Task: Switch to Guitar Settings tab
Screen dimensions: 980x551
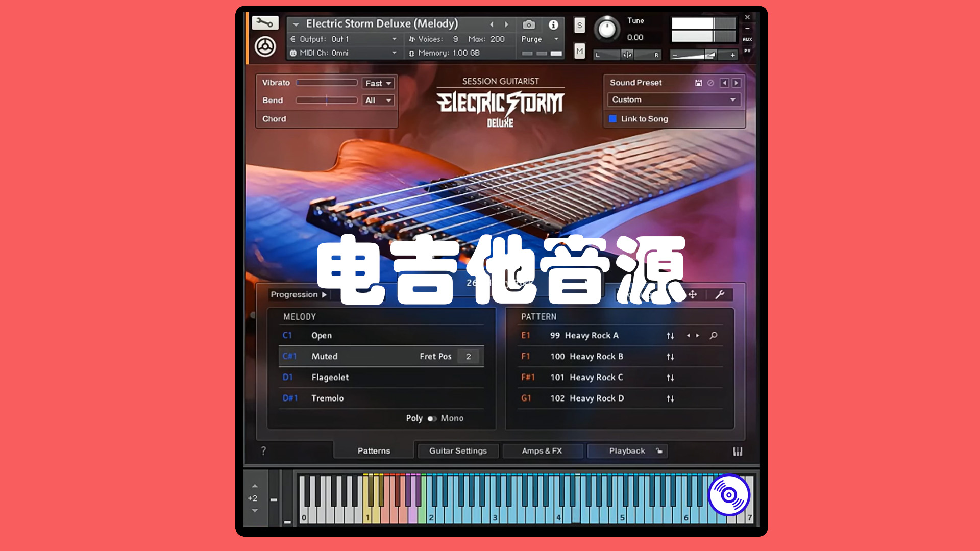Action: point(458,451)
